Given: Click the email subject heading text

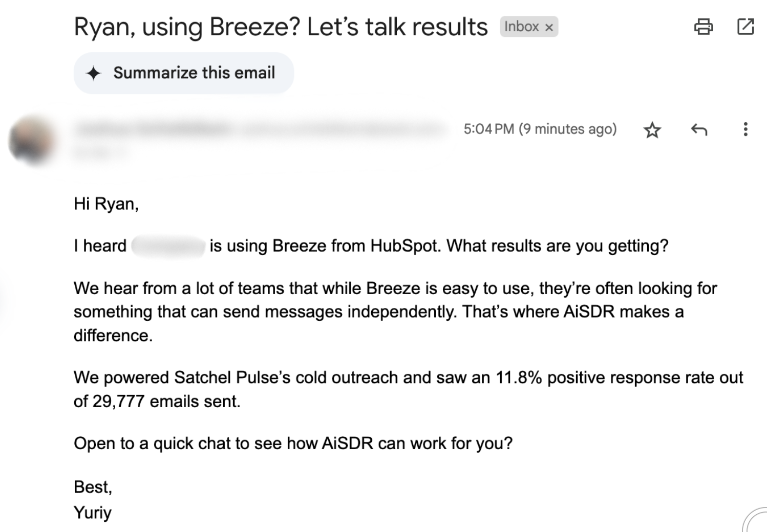Looking at the screenshot, I should pos(281,27).
